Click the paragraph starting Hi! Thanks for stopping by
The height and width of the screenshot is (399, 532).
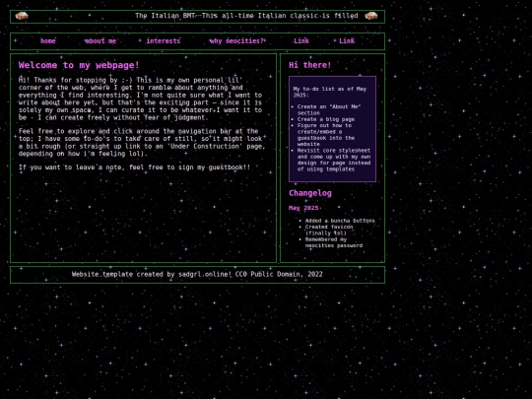click(x=140, y=99)
